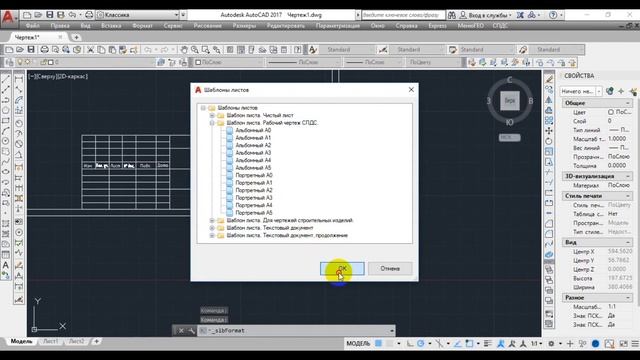640x360 pixels.
Task: Select Альбомный A4 template
Action: click(x=253, y=160)
